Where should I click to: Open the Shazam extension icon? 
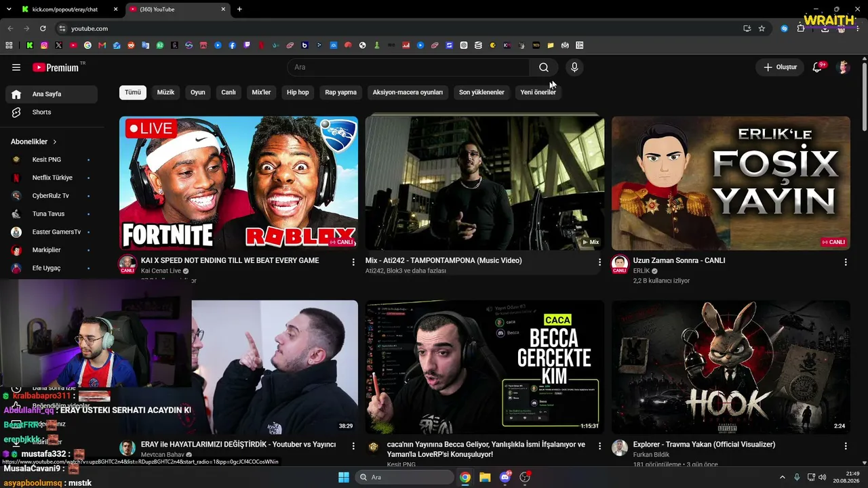point(785,28)
